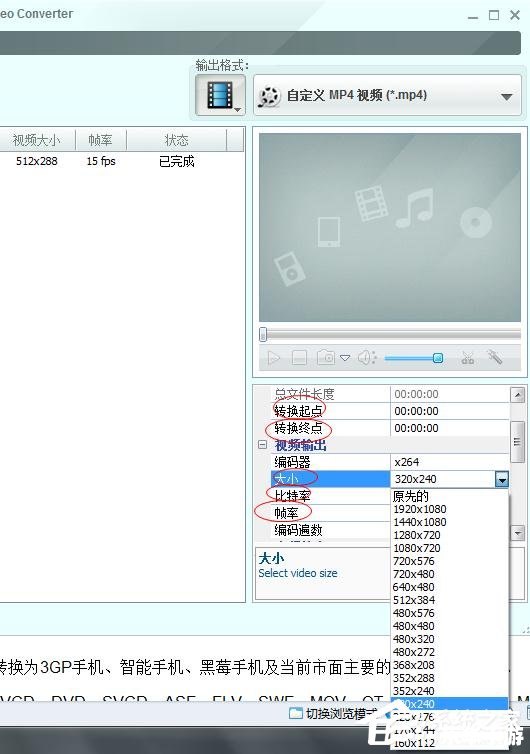This screenshot has width=530, height=754.
Task: Choose 352x240 in size list
Action: (x=450, y=691)
